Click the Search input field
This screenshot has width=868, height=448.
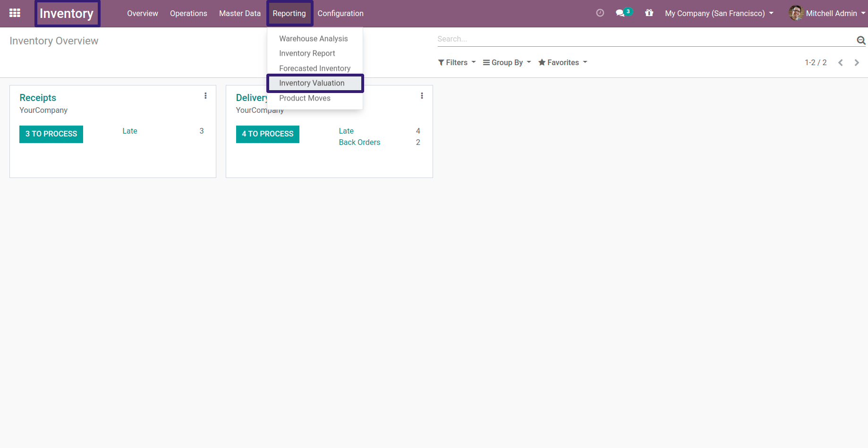pyautogui.click(x=645, y=39)
